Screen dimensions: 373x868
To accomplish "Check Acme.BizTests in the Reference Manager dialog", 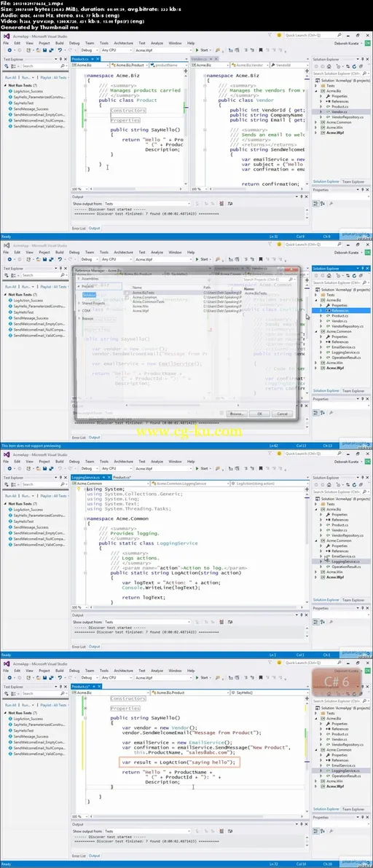I will point(127,293).
